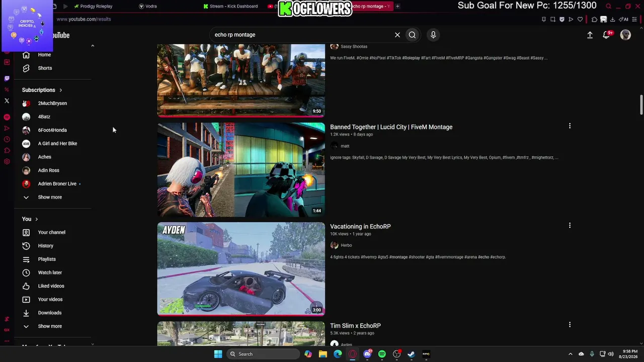This screenshot has height=362, width=644.
Task: Open Steam from the taskbar
Action: point(411,354)
